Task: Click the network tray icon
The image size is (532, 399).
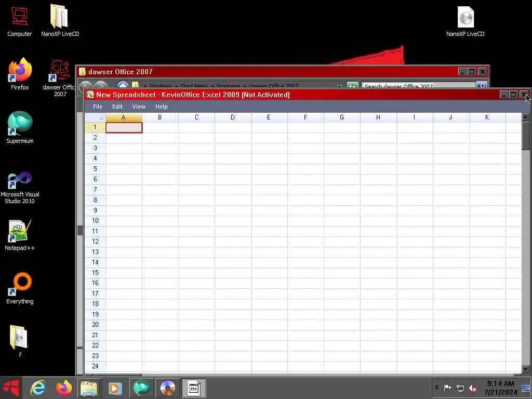Action: [460, 388]
